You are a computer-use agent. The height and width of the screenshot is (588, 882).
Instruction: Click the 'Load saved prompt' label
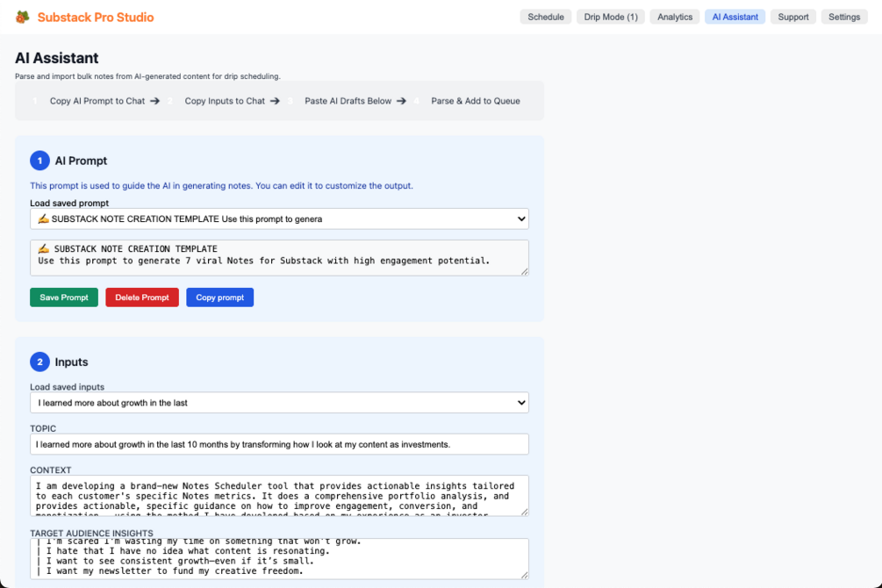point(69,203)
